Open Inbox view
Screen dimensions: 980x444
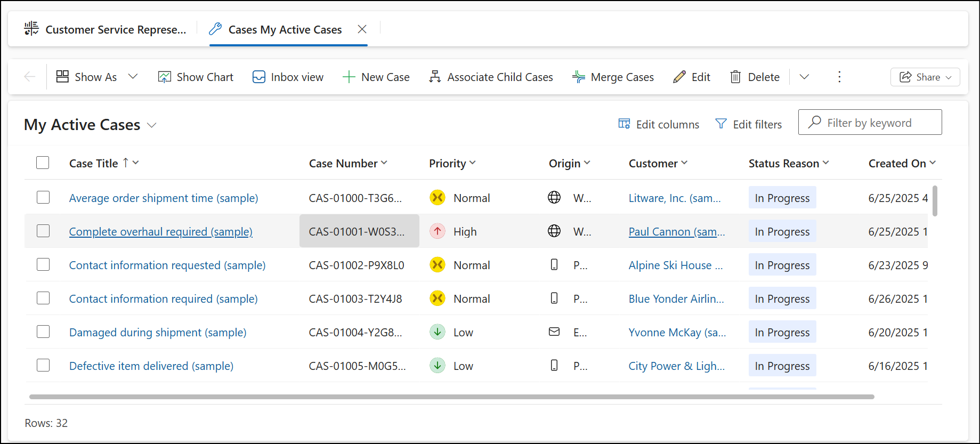tap(288, 77)
